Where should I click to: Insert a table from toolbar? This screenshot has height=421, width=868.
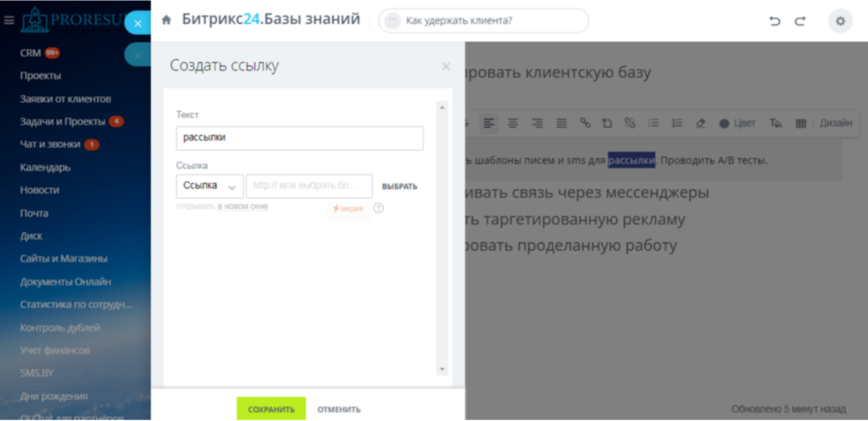coord(800,124)
